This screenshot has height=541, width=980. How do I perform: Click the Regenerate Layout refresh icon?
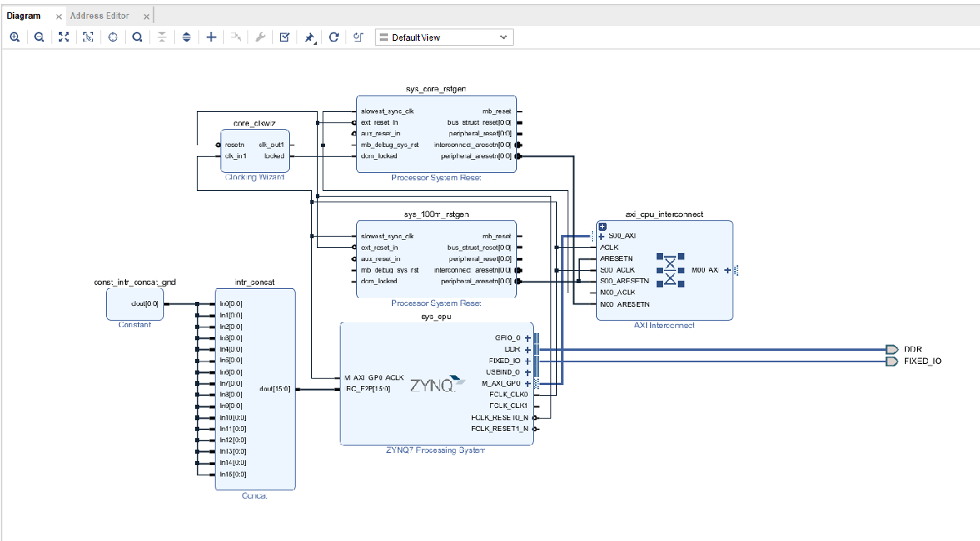point(333,37)
